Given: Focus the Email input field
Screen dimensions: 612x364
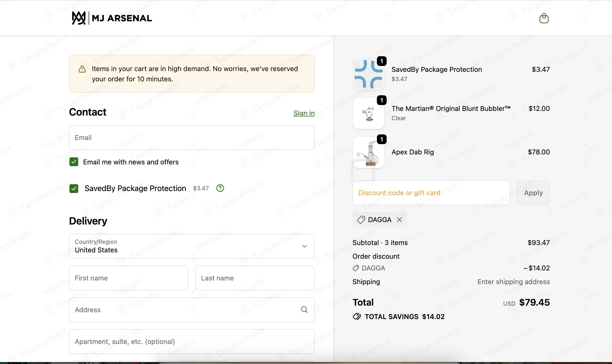Looking at the screenshot, I should click(x=192, y=138).
